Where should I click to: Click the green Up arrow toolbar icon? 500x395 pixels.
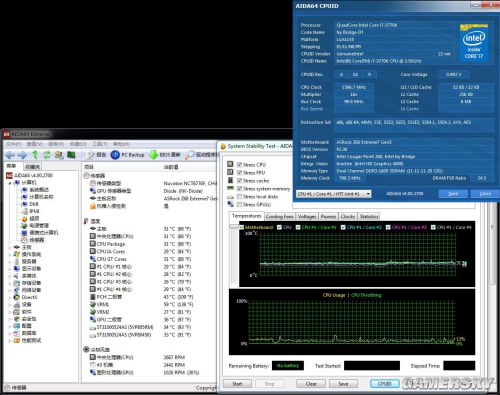(x=35, y=155)
